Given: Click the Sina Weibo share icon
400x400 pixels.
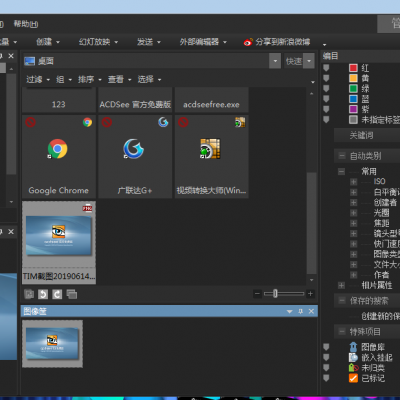Looking at the screenshot, I should point(248,42).
